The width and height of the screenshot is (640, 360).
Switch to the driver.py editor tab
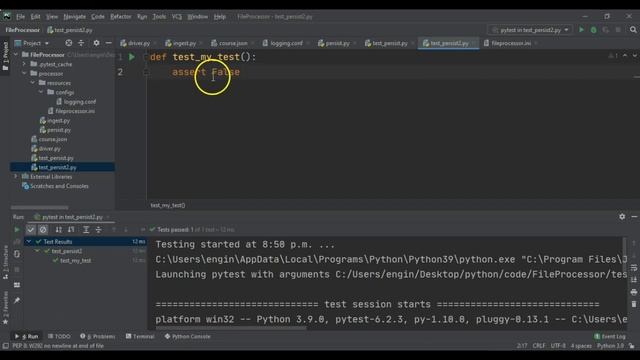point(136,43)
